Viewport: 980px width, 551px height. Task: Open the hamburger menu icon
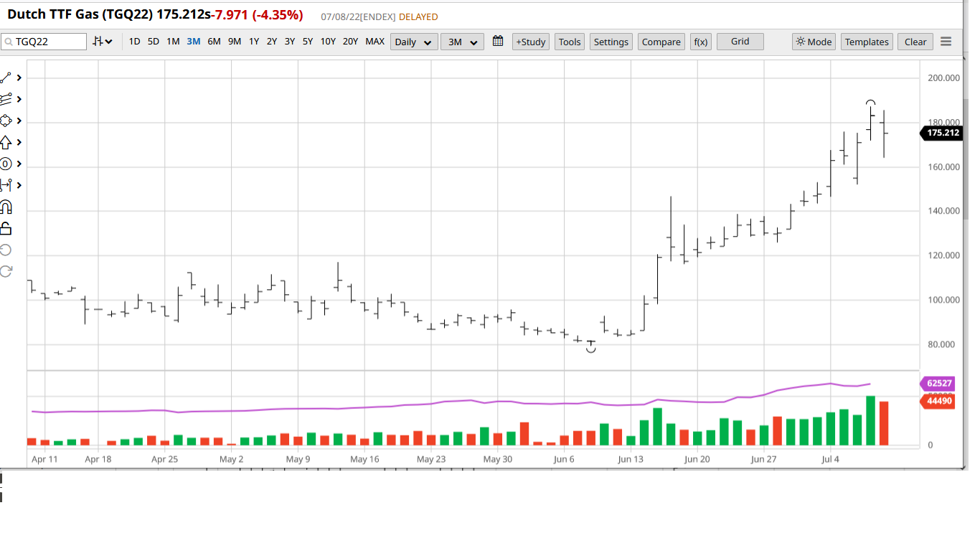tap(946, 42)
